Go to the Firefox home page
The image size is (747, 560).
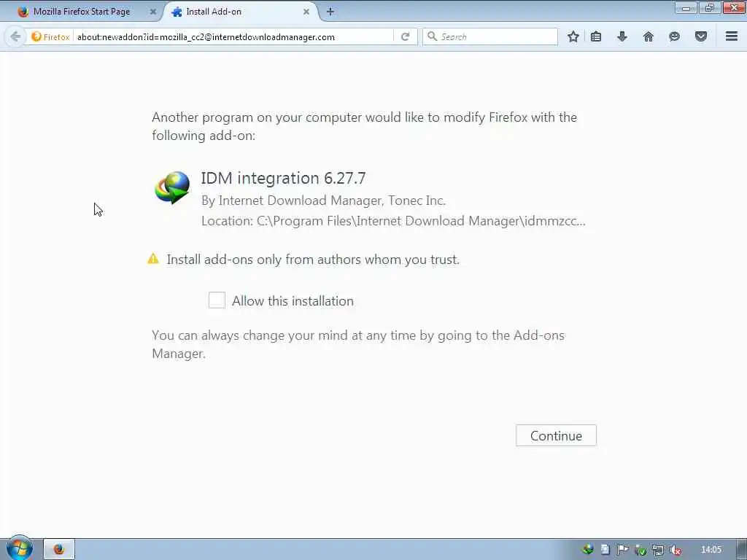[x=649, y=36]
